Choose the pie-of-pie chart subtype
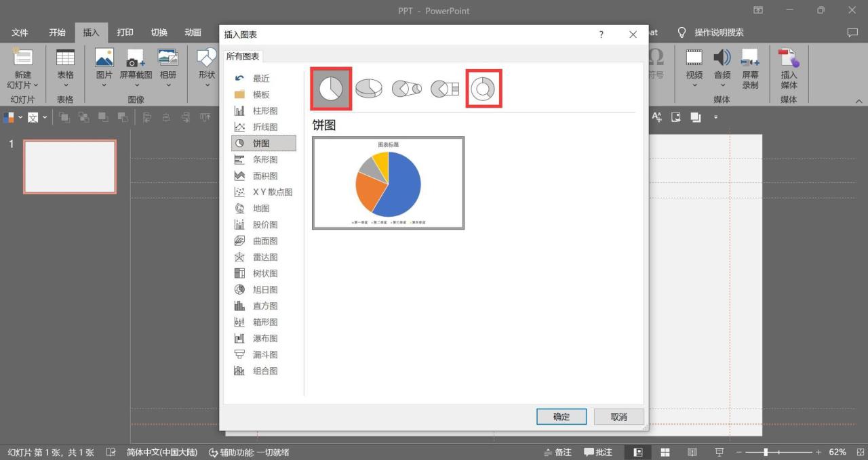Screen dimensions: 868x460 407,89
